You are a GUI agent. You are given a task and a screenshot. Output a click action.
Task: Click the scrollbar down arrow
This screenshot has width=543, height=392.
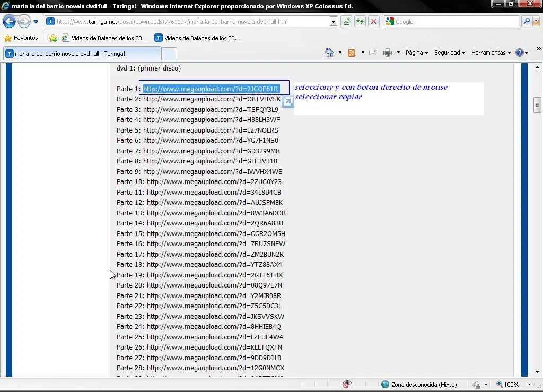click(x=537, y=372)
